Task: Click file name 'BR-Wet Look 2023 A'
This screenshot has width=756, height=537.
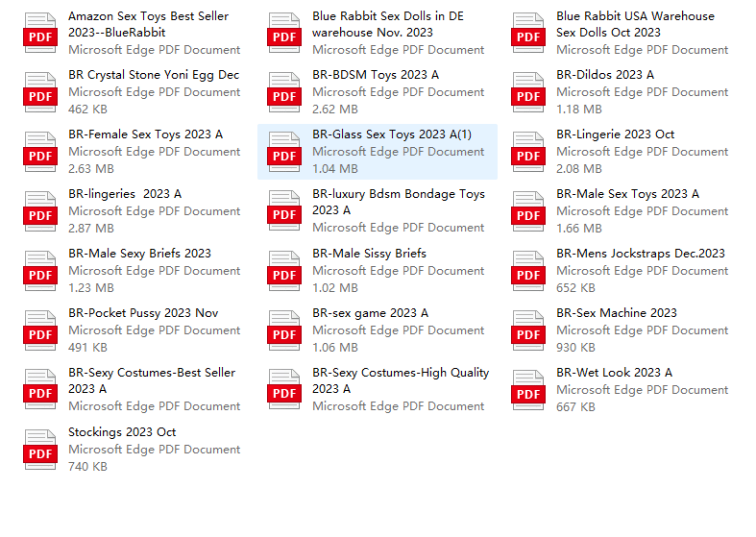Action: (614, 373)
